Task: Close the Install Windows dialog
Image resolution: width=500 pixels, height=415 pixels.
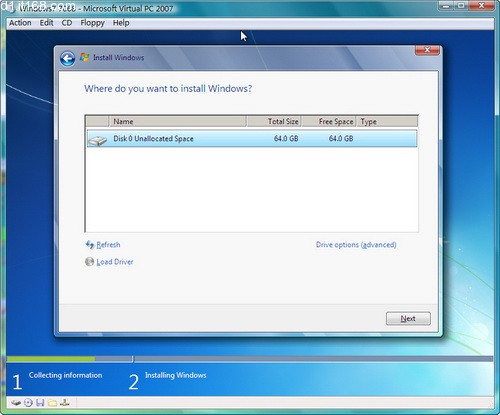Action: (427, 50)
